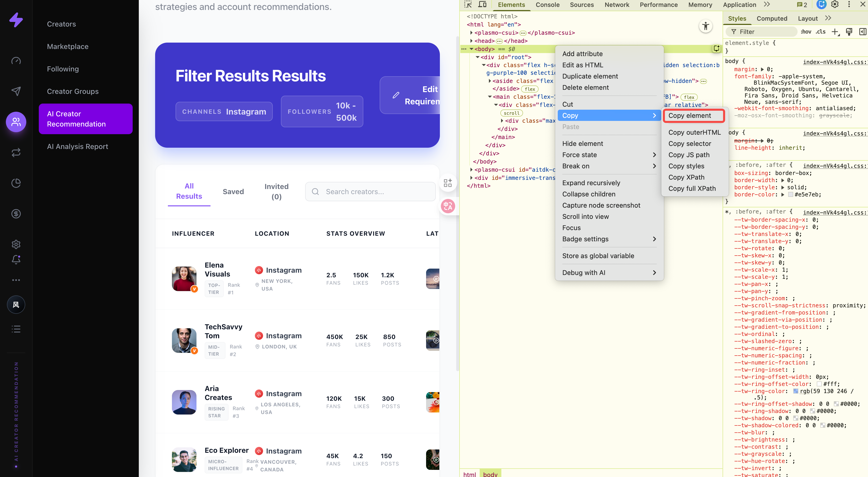868x477 pixels.
Task: Toggle the computed styles sidebar icon
Action: click(862, 32)
